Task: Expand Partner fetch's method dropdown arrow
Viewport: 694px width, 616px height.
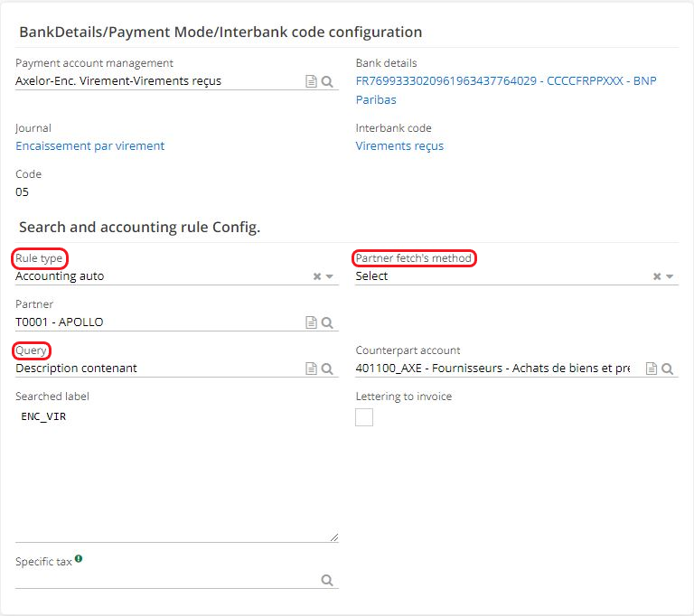Action: click(x=670, y=276)
